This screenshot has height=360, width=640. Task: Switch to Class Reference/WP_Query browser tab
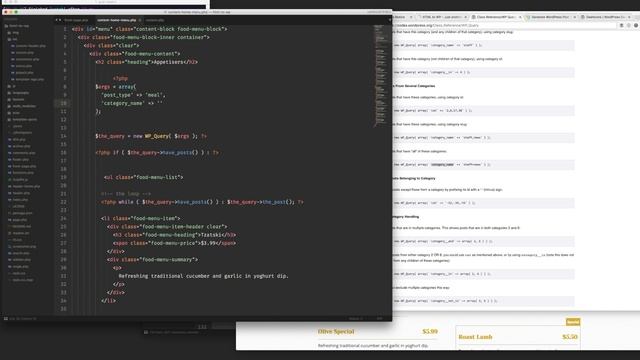495,17
